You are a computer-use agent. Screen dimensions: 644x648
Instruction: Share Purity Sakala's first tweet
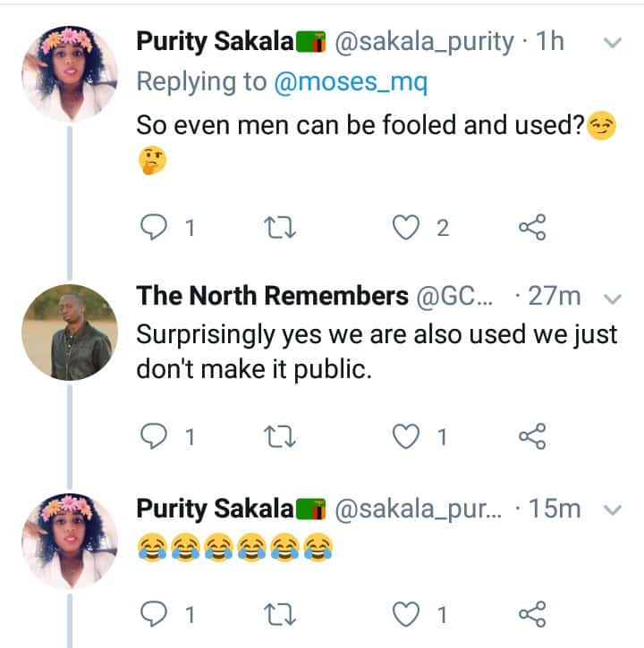pyautogui.click(x=532, y=229)
